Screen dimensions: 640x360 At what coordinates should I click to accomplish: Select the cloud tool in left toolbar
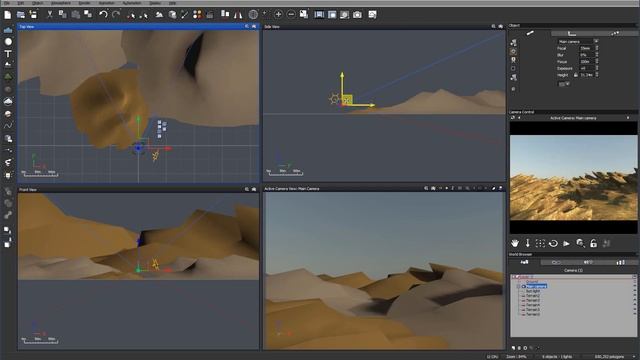[8, 101]
